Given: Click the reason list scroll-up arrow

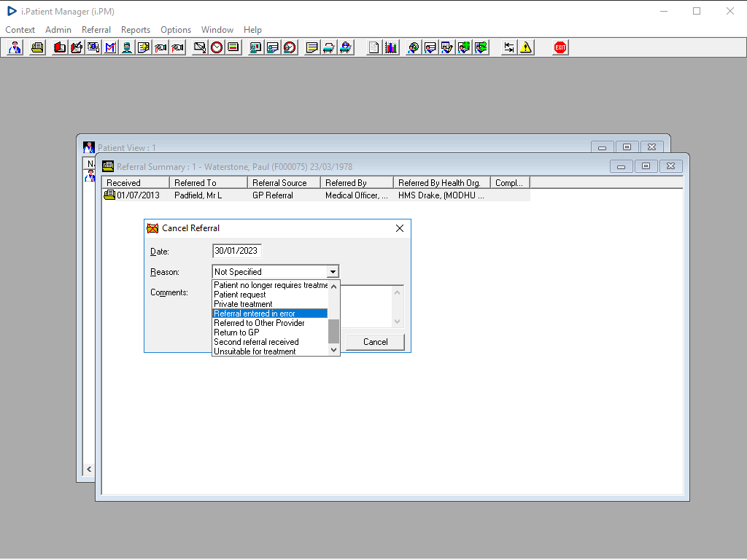Looking at the screenshot, I should [x=334, y=286].
